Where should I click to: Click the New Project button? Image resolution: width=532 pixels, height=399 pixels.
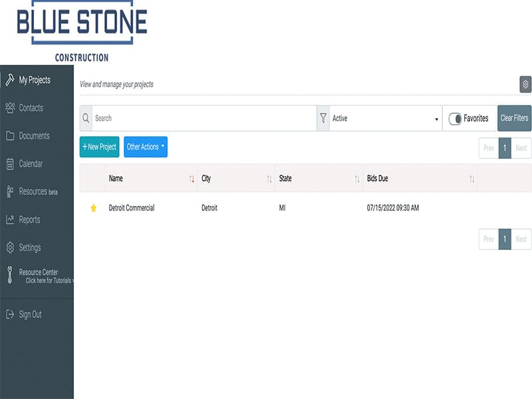pos(99,147)
